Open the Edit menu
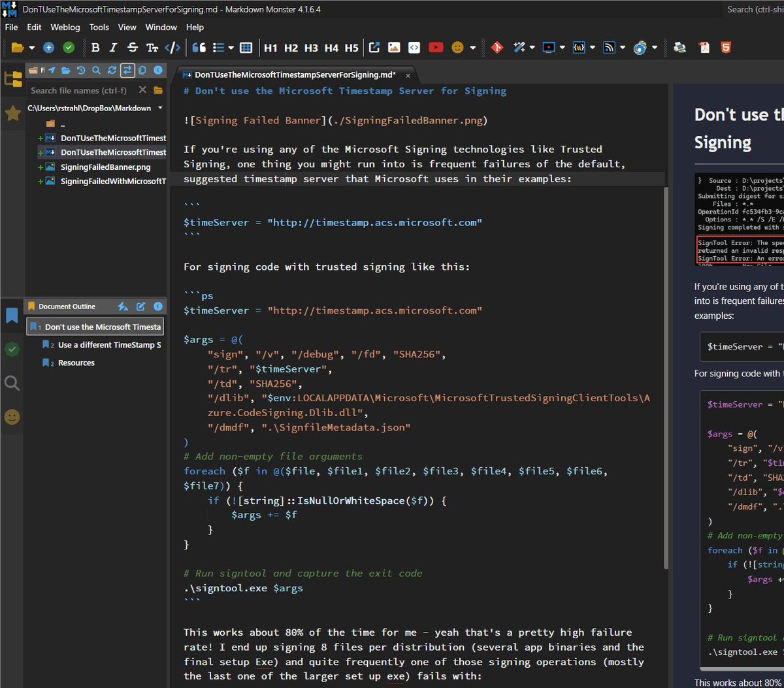Viewport: 784px width, 688px height. [34, 27]
